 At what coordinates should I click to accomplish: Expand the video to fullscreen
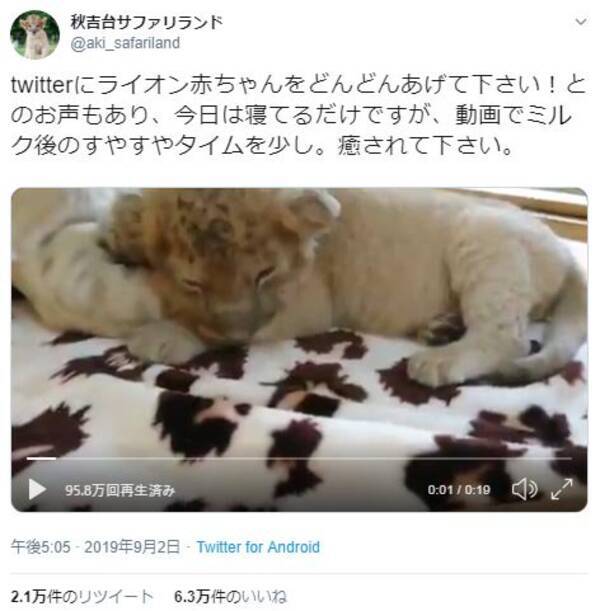click(x=562, y=489)
